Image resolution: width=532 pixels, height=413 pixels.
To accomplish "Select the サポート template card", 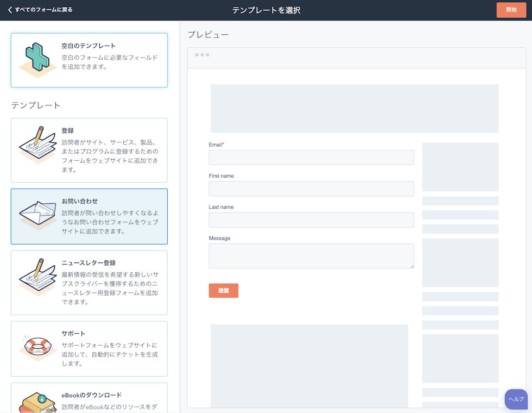I will pos(89,348).
